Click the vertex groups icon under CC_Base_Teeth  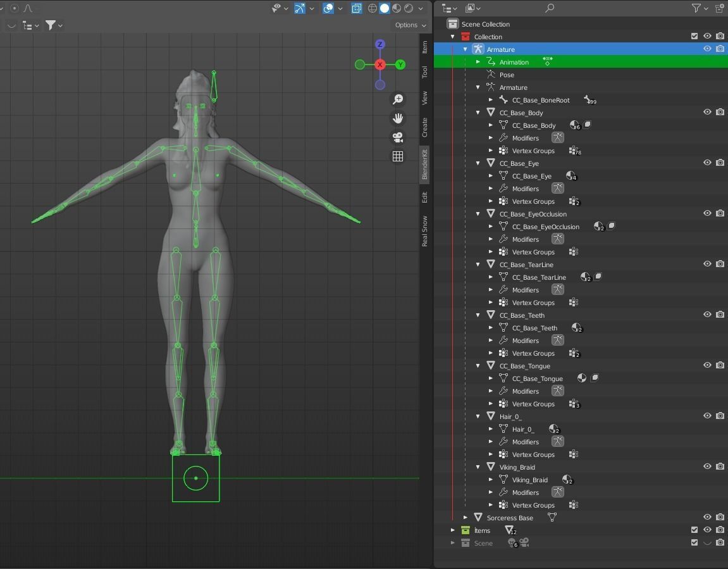pos(574,353)
